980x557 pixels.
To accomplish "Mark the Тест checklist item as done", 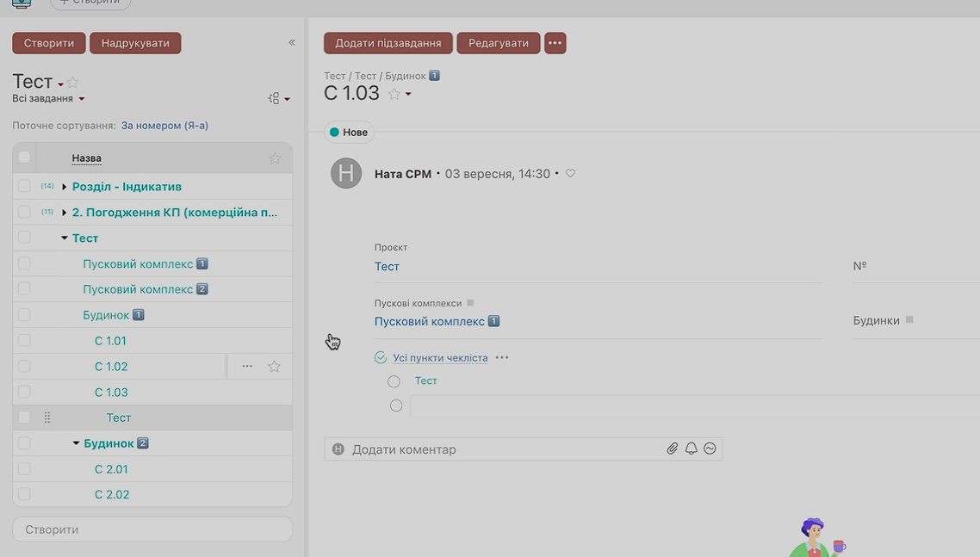I will [x=394, y=381].
